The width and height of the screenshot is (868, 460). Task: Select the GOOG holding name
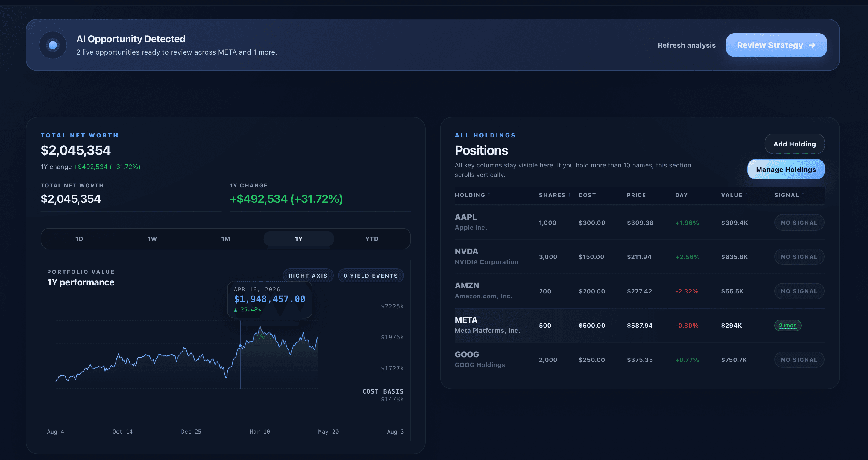[x=467, y=355]
